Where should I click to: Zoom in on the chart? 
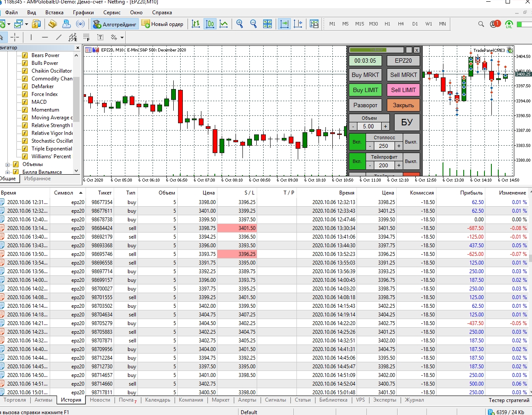click(x=240, y=24)
